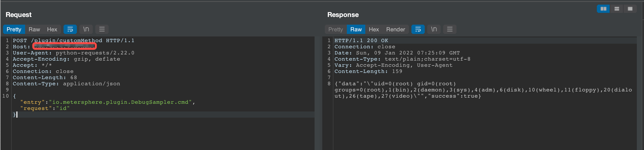Select the Response Pretty tab
Screen dimensions: 644x150
tap(336, 29)
